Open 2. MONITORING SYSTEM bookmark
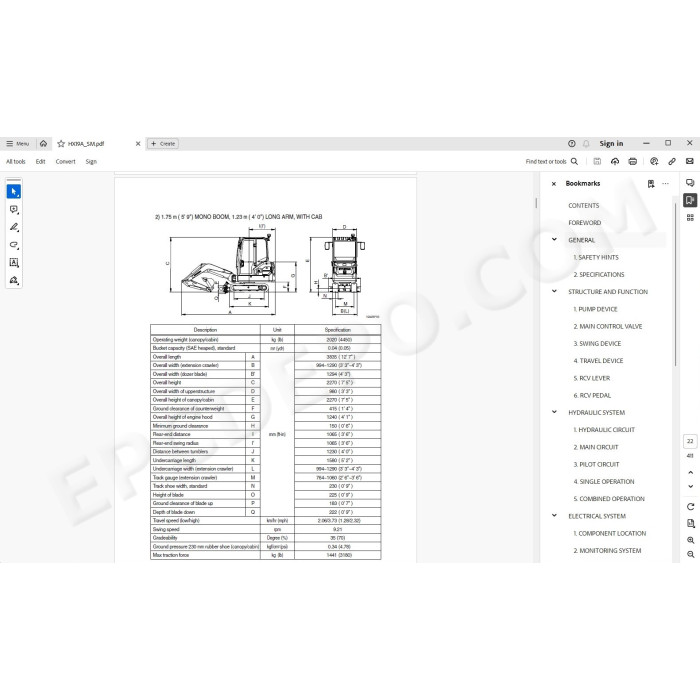 607,551
